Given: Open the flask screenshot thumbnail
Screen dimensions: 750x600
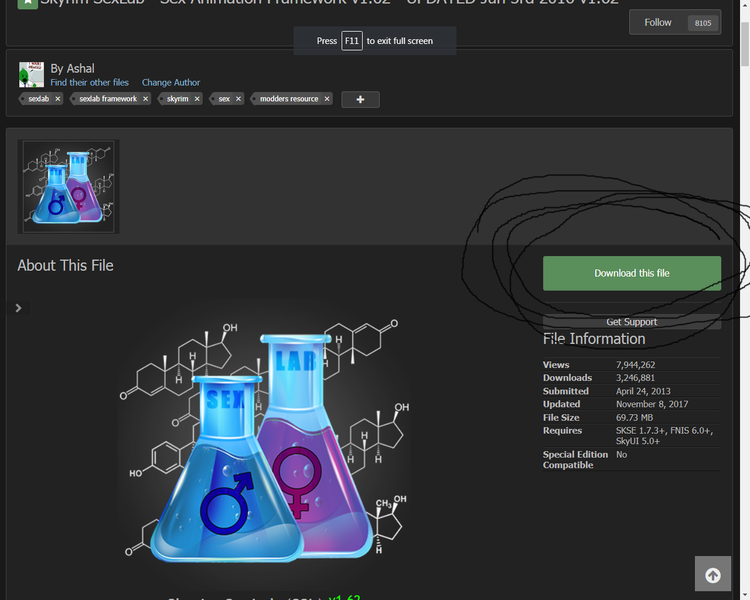Looking at the screenshot, I should tap(68, 187).
